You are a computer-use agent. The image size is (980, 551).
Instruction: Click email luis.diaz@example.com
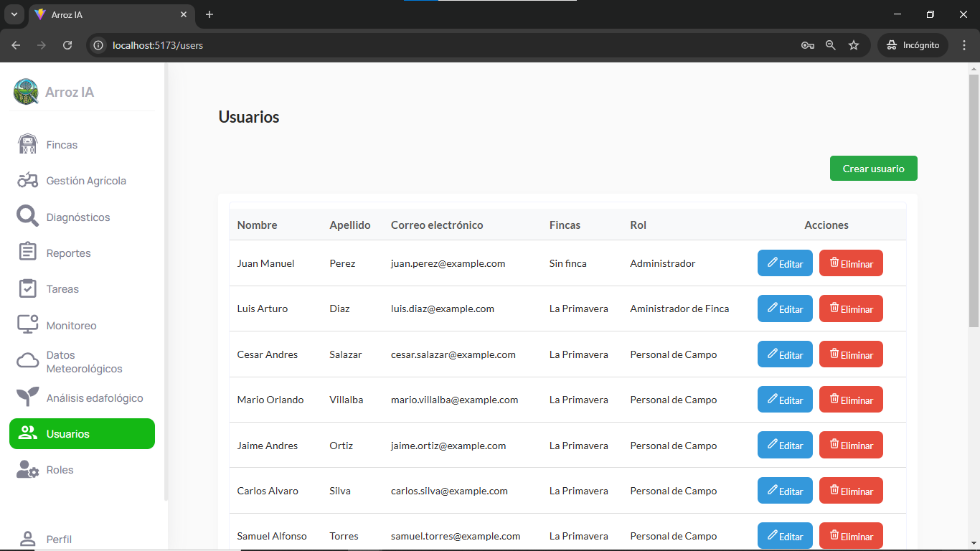point(443,309)
